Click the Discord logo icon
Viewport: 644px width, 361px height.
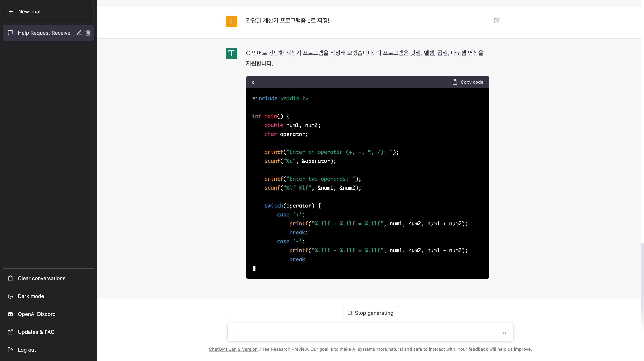click(10, 314)
